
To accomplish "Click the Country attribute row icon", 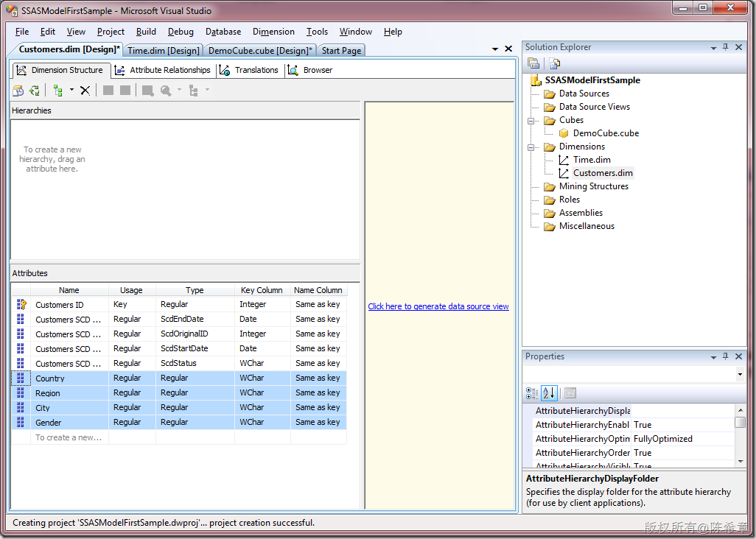I will pyautogui.click(x=21, y=378).
